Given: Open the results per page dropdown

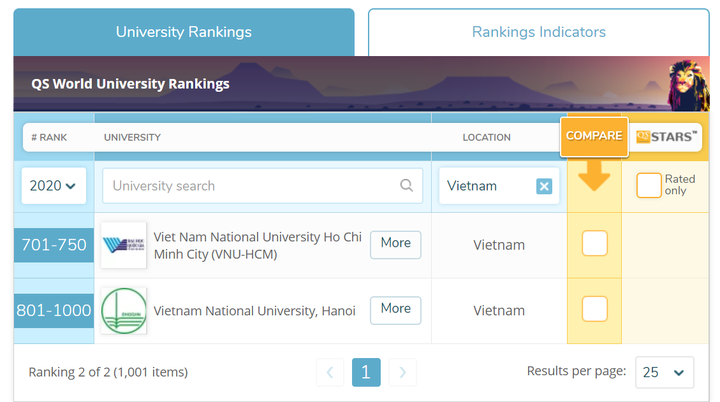Looking at the screenshot, I should tap(664, 372).
